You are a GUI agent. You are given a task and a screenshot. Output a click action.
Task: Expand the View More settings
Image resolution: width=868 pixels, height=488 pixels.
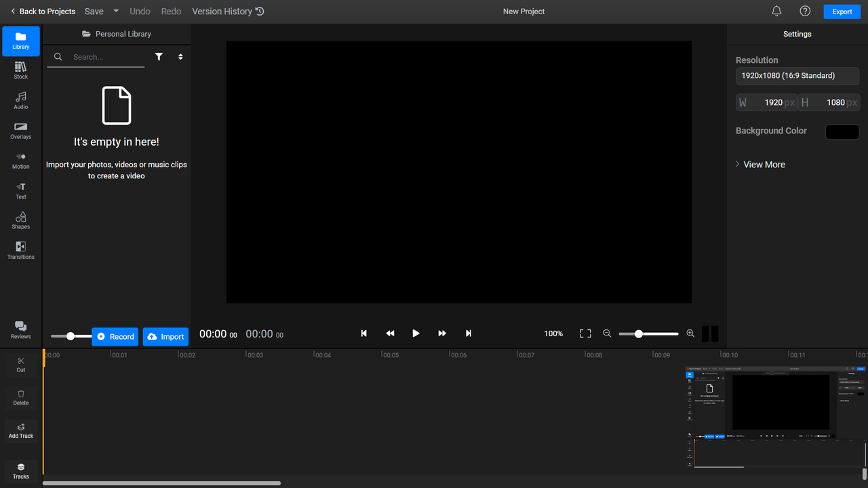tap(760, 164)
